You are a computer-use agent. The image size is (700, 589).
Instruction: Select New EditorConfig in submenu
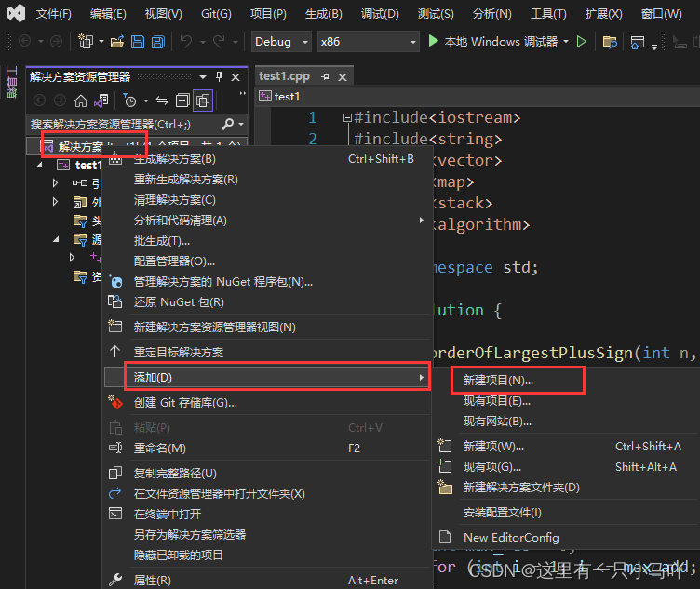click(x=564, y=538)
